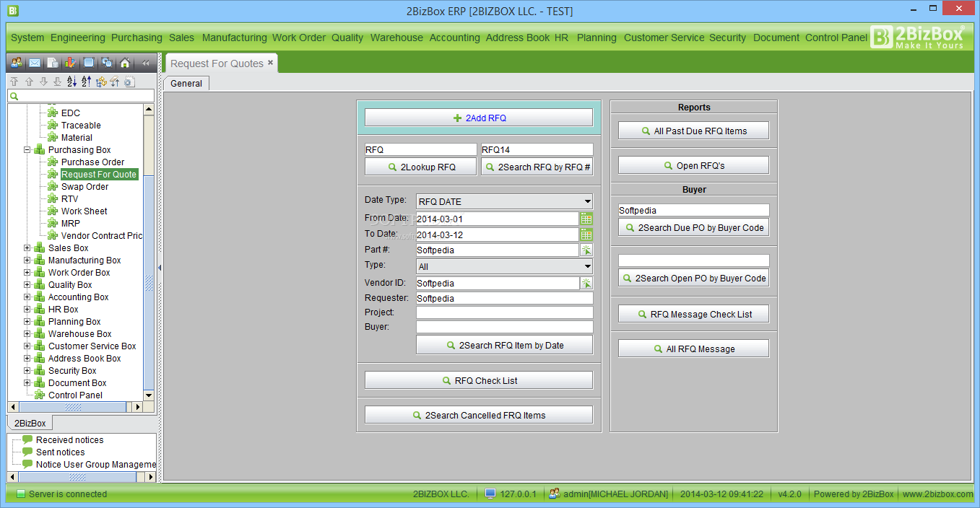Image resolution: width=980 pixels, height=508 pixels.
Task: Open calendar picker for To Date
Action: coord(586,235)
